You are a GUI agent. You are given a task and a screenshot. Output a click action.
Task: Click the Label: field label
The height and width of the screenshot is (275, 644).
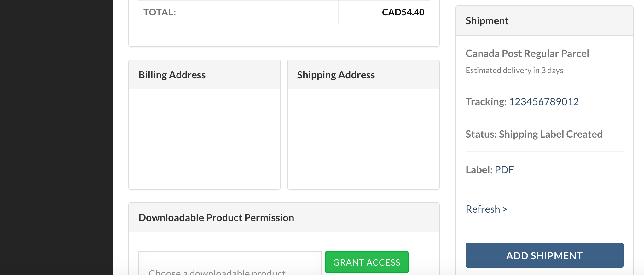point(479,170)
